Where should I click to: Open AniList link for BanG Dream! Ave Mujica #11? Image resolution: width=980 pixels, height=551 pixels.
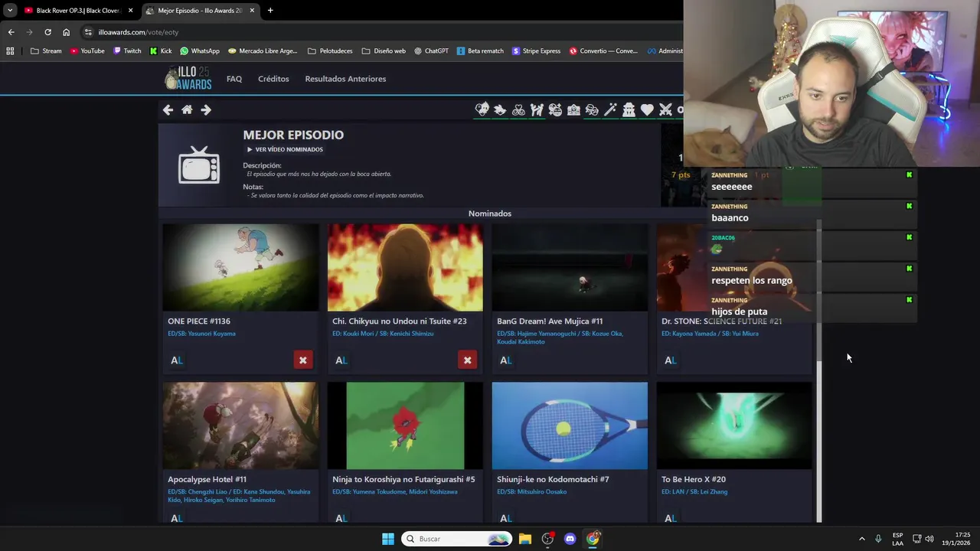click(x=506, y=360)
